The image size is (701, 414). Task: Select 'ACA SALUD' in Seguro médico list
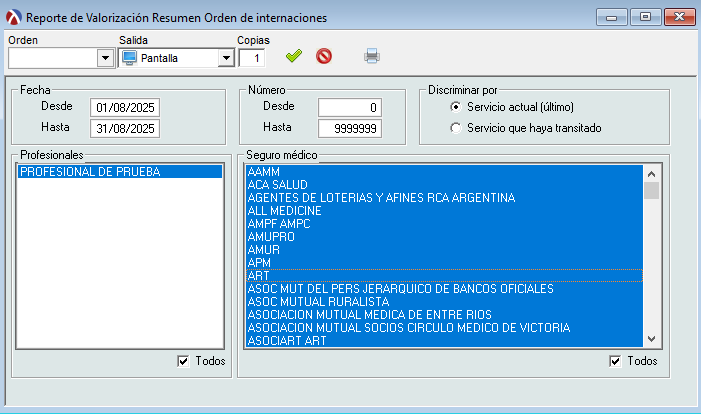coord(278,185)
